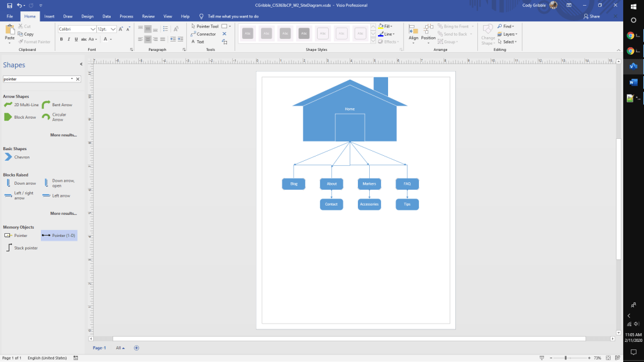
Task: Click More results under Arrow Shapes
Action: point(64,135)
